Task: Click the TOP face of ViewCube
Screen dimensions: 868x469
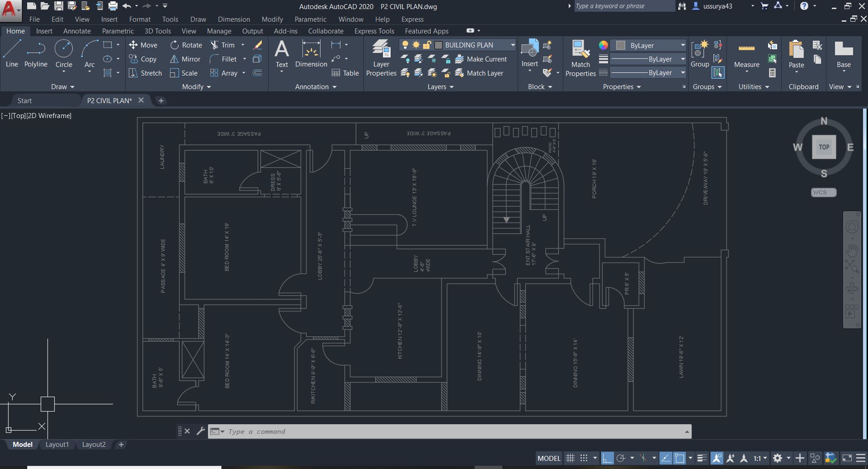Action: pos(824,147)
